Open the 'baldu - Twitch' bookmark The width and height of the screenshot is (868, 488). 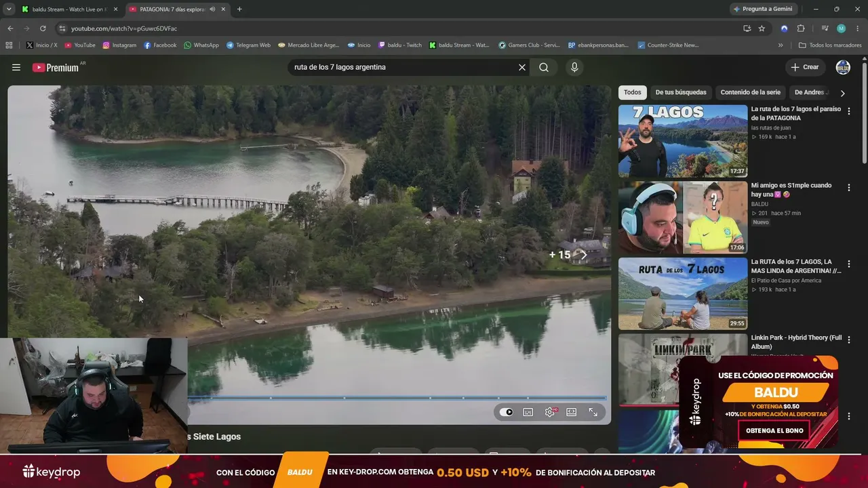tap(400, 45)
